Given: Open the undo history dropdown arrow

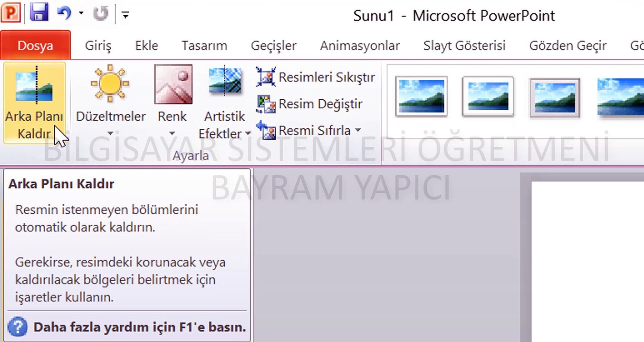Looking at the screenshot, I should click(x=81, y=13).
